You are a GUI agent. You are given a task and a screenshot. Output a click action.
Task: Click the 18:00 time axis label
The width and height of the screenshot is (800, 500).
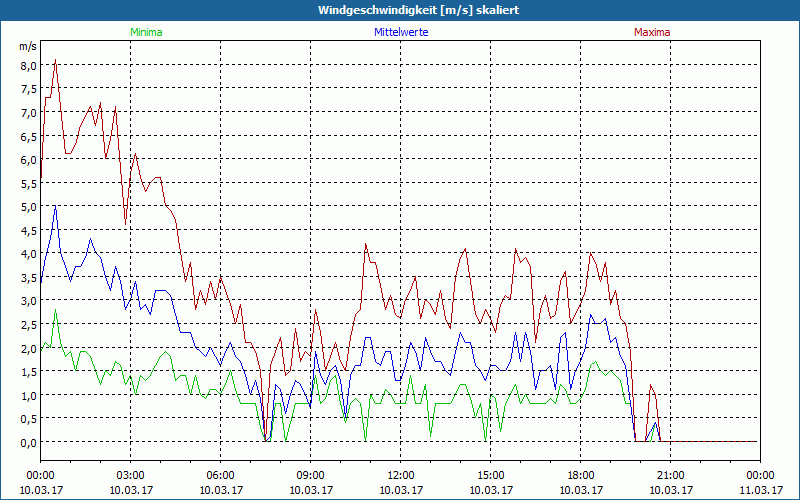(581, 476)
